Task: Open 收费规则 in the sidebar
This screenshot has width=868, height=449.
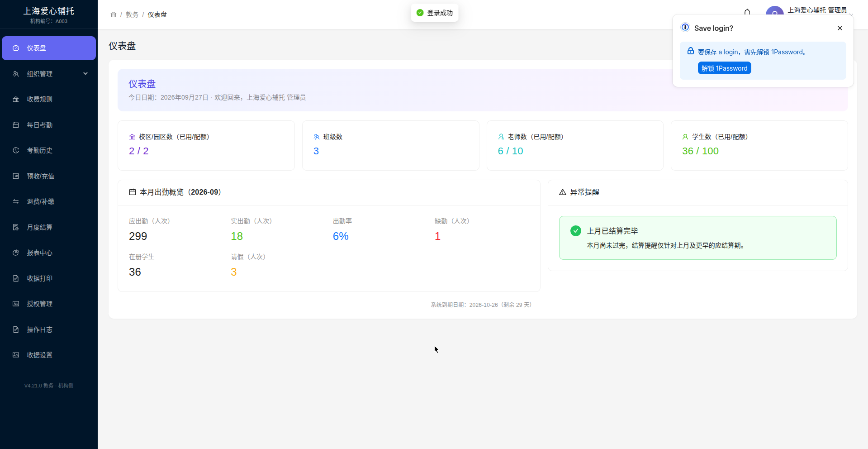Action: (49, 99)
